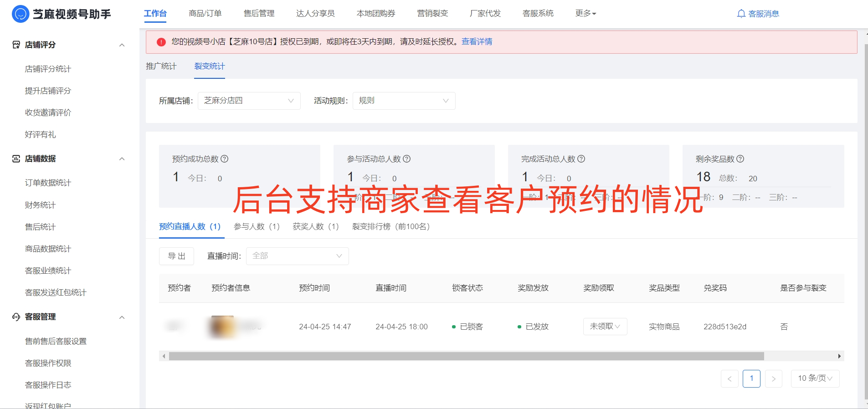Image resolution: width=868 pixels, height=409 pixels.
Task: Open the 活动规则 dropdown
Action: coord(404,101)
